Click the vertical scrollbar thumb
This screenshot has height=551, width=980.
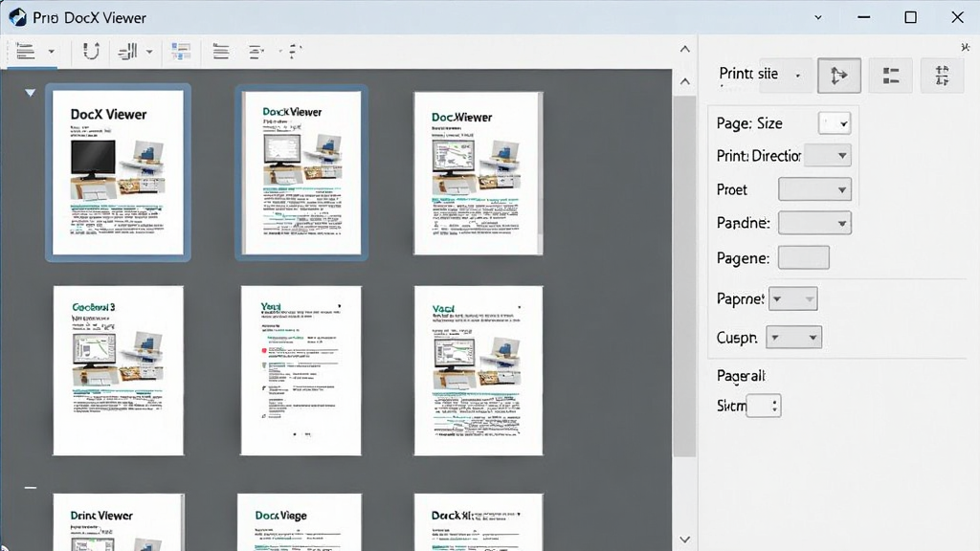click(x=685, y=276)
